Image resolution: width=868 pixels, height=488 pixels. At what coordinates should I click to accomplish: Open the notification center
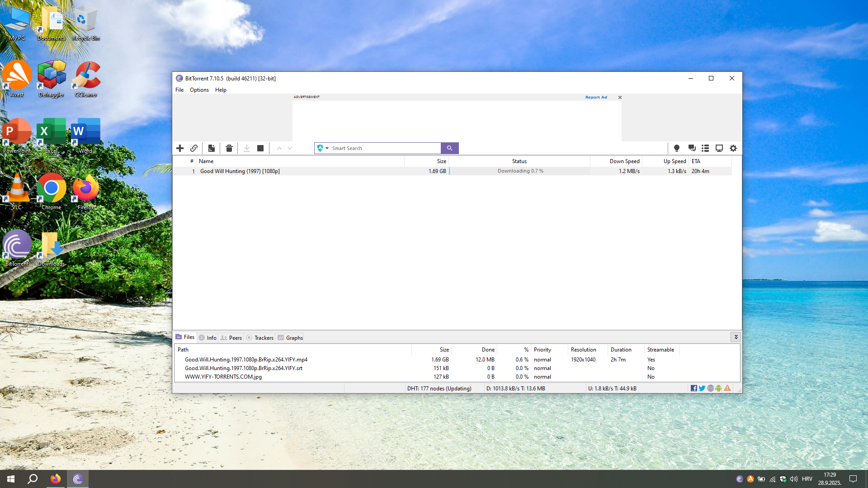[x=853, y=479]
